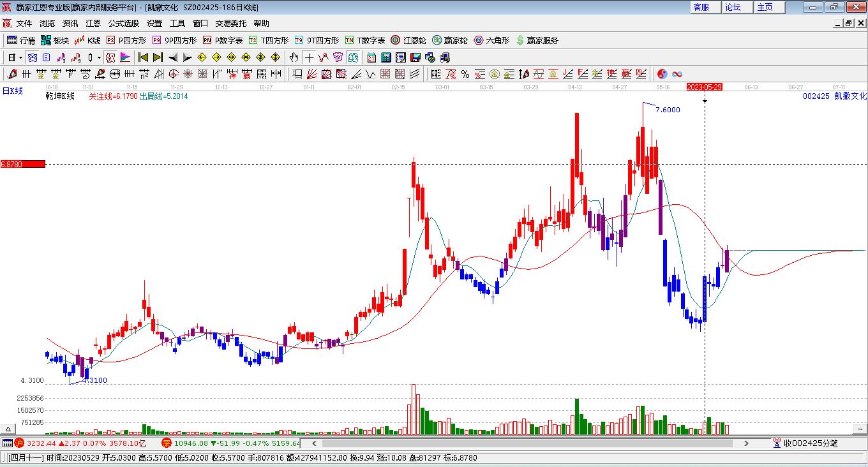
Task: Click the 7.6000 high price label
Action: pyautogui.click(x=668, y=110)
